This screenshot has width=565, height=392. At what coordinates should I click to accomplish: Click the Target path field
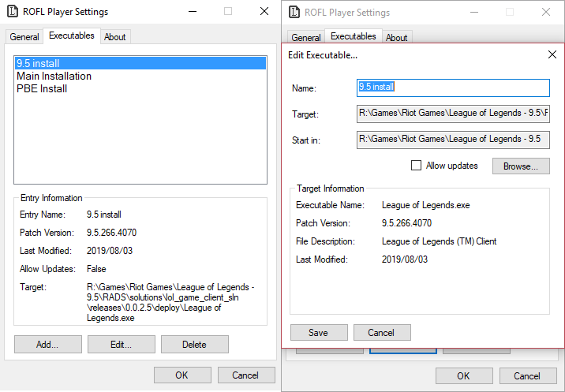tap(453, 114)
